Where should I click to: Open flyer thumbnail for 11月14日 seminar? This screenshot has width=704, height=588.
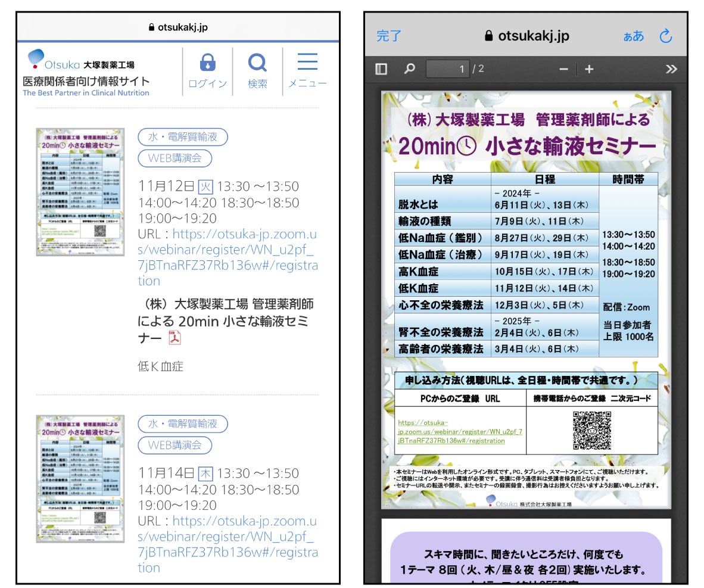click(x=80, y=479)
